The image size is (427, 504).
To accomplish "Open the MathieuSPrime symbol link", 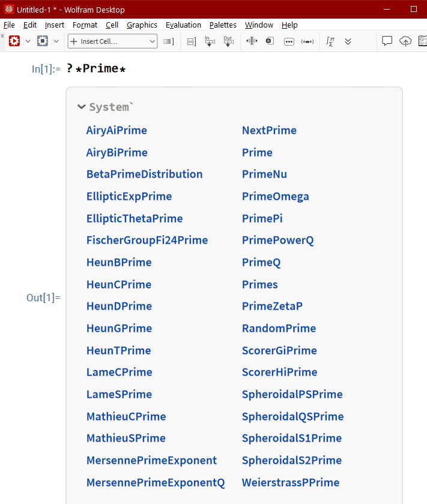I will (126, 438).
